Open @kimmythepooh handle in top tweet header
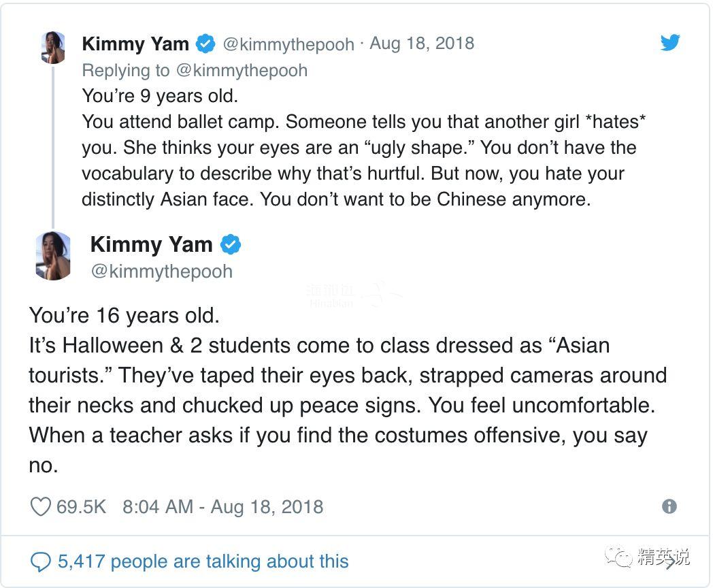This screenshot has width=713, height=588. (x=288, y=44)
